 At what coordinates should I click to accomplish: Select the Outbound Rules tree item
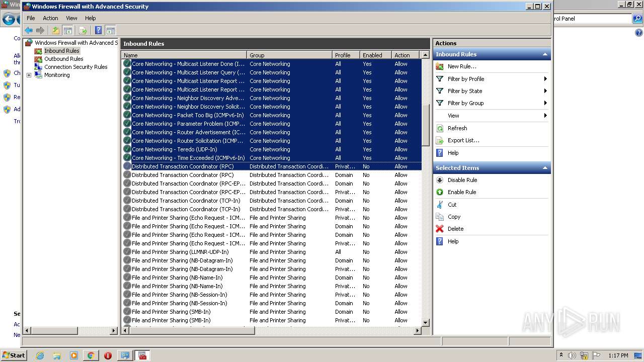coord(63,59)
